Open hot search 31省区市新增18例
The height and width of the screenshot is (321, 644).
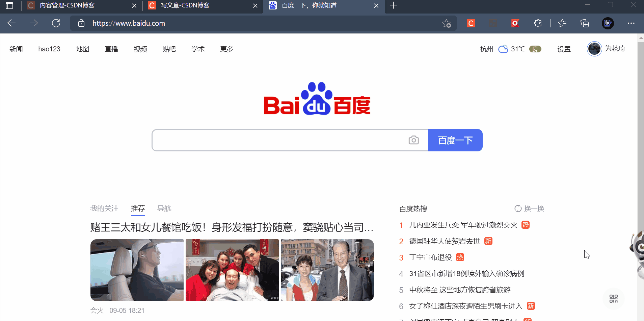click(x=466, y=274)
